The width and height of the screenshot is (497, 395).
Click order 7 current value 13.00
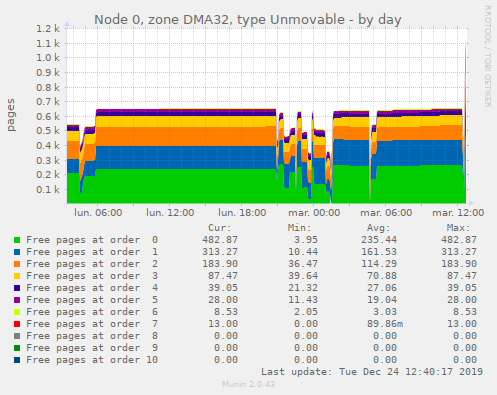pyautogui.click(x=223, y=324)
